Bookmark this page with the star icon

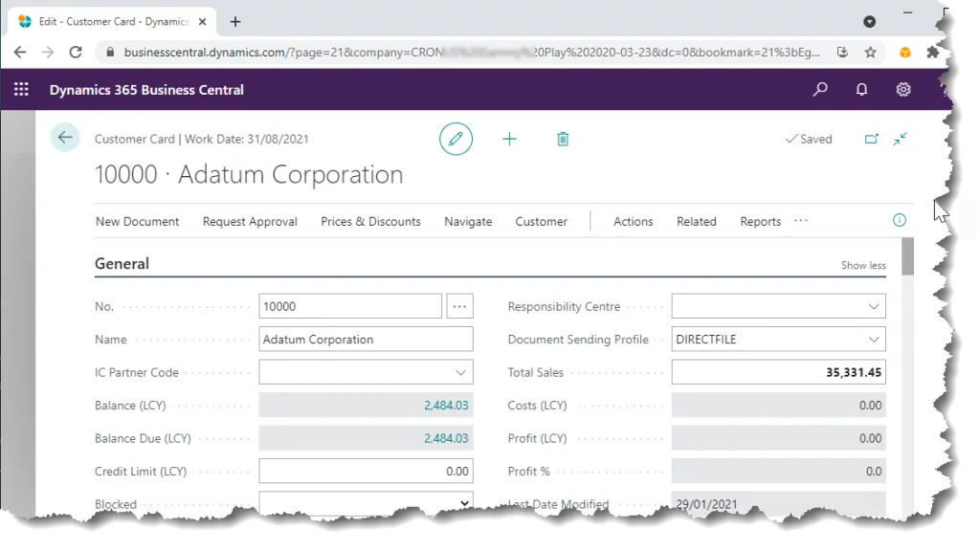point(870,53)
